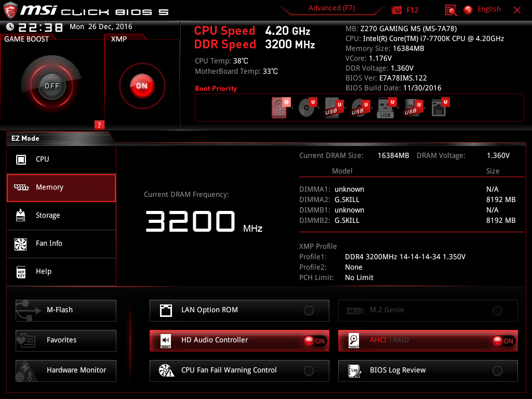532x399 pixels.
Task: Open the BIOS Log Review
Action: click(428, 371)
